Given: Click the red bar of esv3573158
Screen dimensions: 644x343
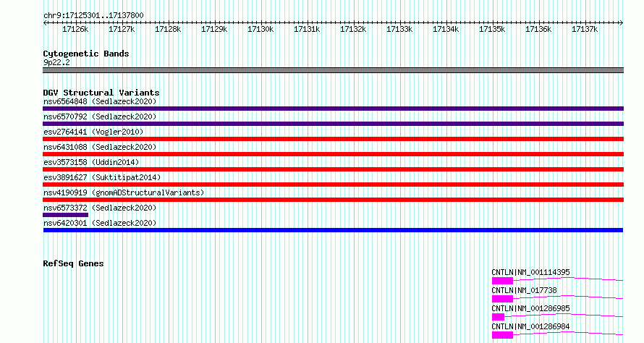Looking at the screenshot, I should [333, 169].
